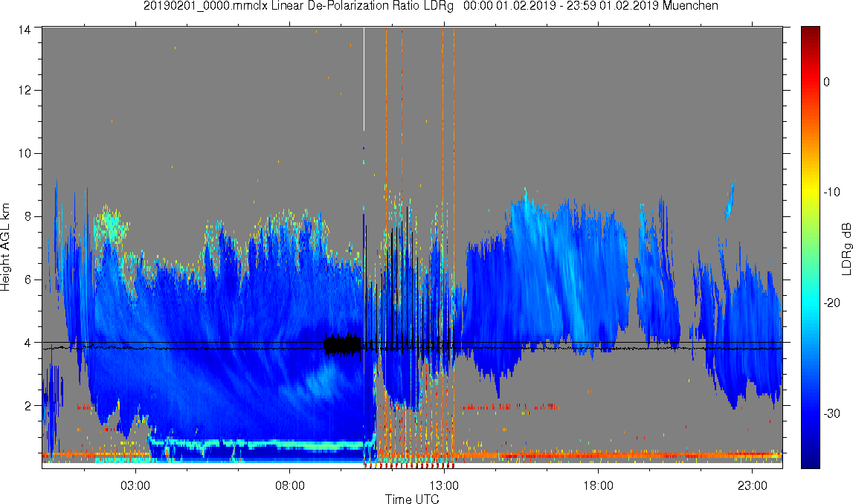Click the -30 dB colorbar label

(831, 414)
